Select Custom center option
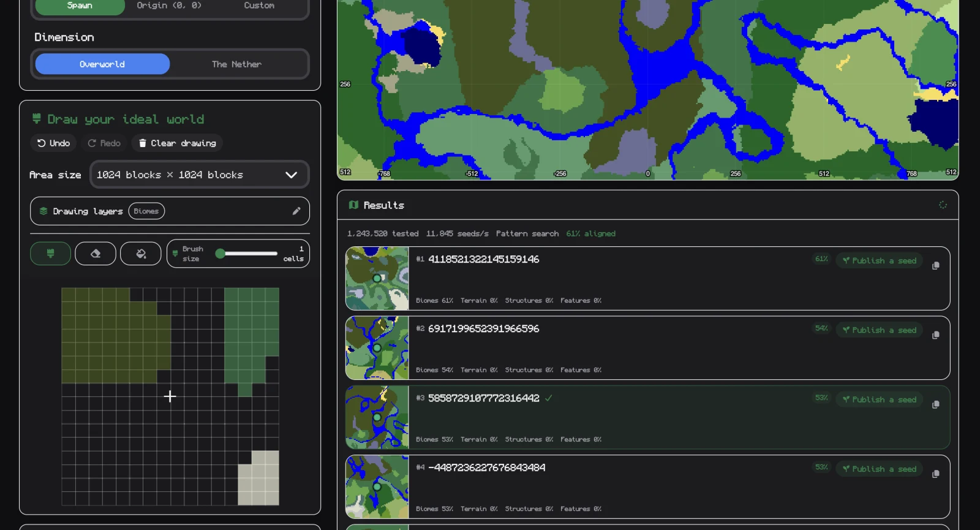 tap(259, 6)
